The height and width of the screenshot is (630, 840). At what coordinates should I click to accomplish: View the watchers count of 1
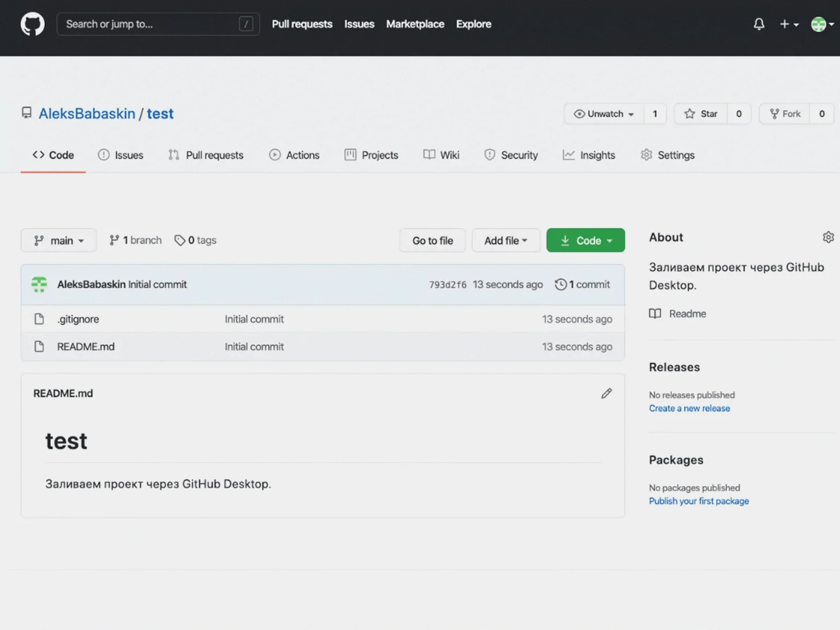pos(655,113)
